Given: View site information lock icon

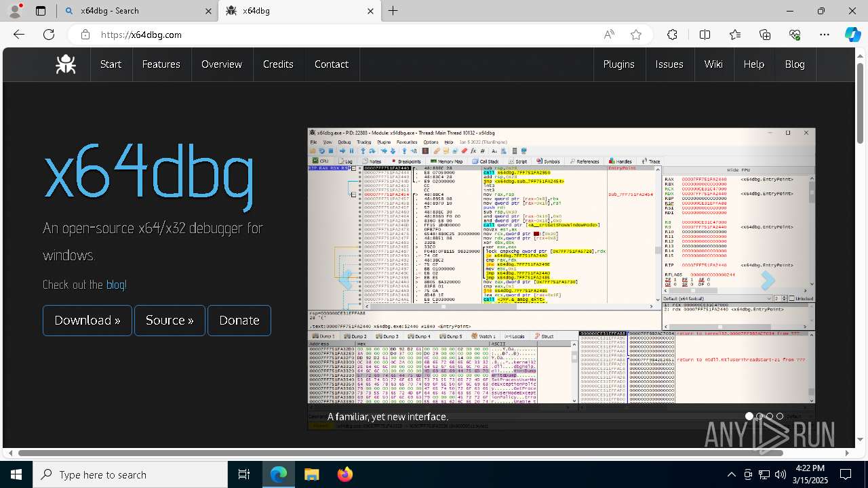Looking at the screenshot, I should [85, 35].
